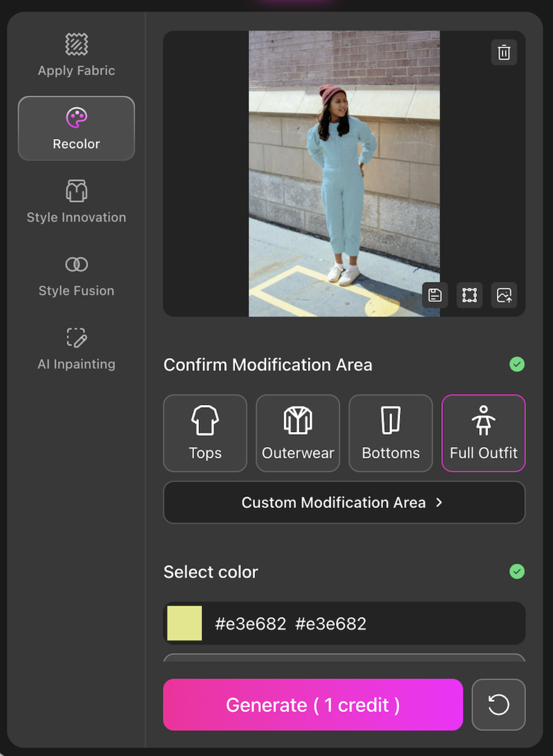Click the #e3e682 hex color field
553x756 pixels.
[x=344, y=623]
